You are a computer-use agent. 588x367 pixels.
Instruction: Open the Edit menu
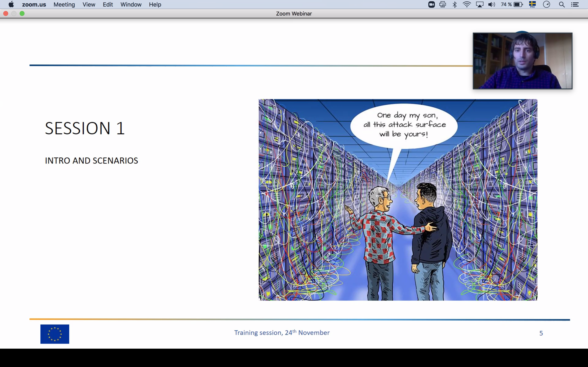pyautogui.click(x=108, y=5)
